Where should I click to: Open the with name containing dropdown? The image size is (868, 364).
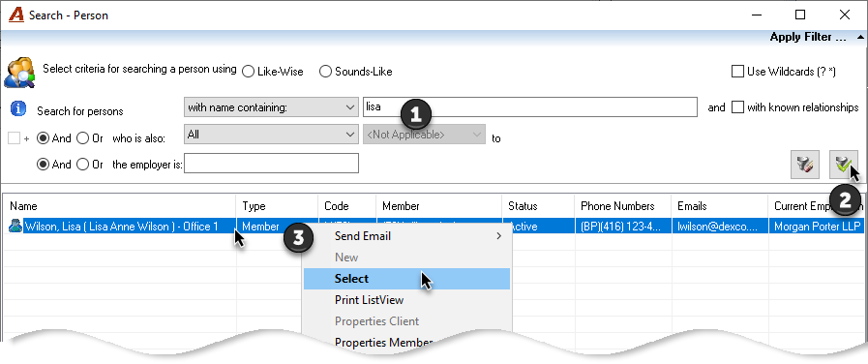271,107
